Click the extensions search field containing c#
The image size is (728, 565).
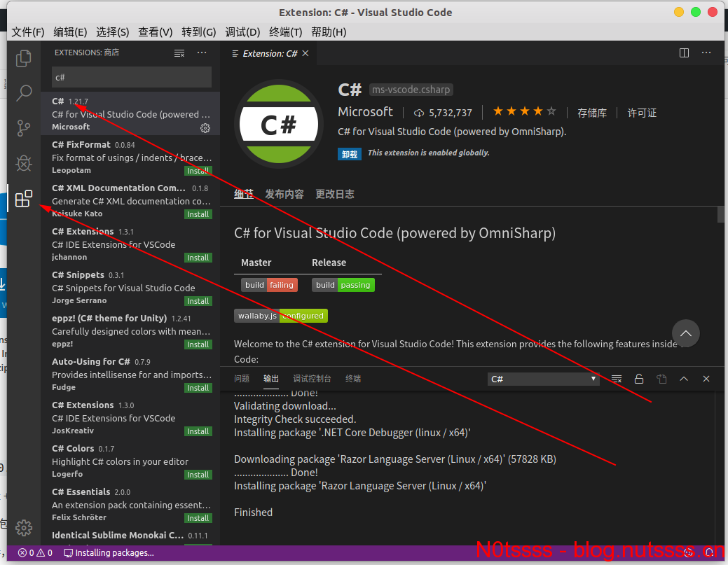click(132, 77)
